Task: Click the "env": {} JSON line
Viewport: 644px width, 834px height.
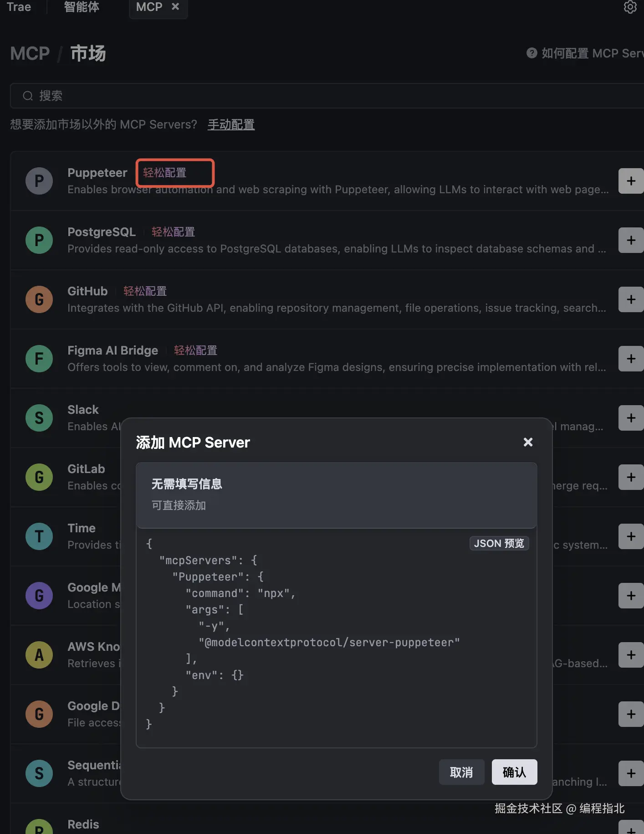Action: click(x=215, y=675)
